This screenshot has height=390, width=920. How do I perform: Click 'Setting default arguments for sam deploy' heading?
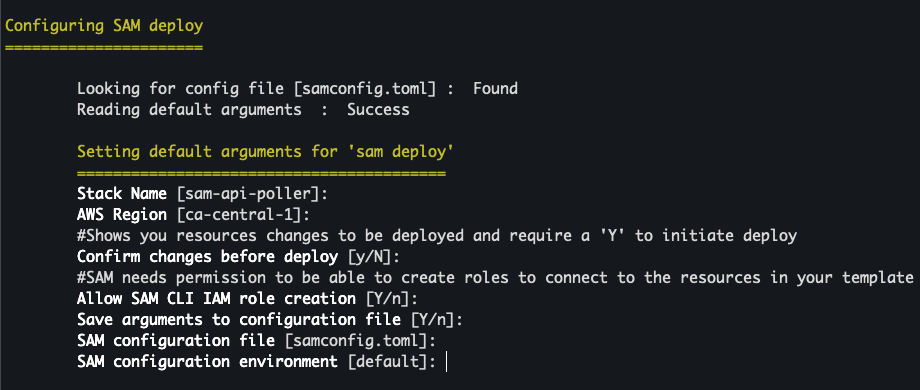[x=266, y=152]
